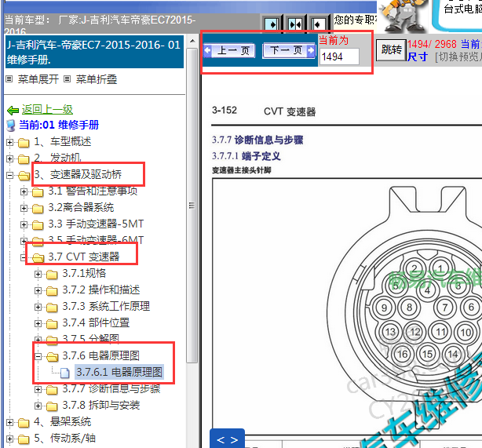Click the collapse-both-sides arrows icon
The image size is (482, 448).
[295, 24]
